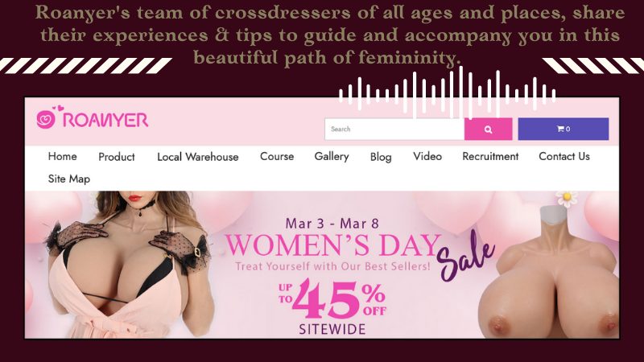Screen dimensions: 644x362
Task: Click inside the Search text field
Action: pyautogui.click(x=394, y=129)
